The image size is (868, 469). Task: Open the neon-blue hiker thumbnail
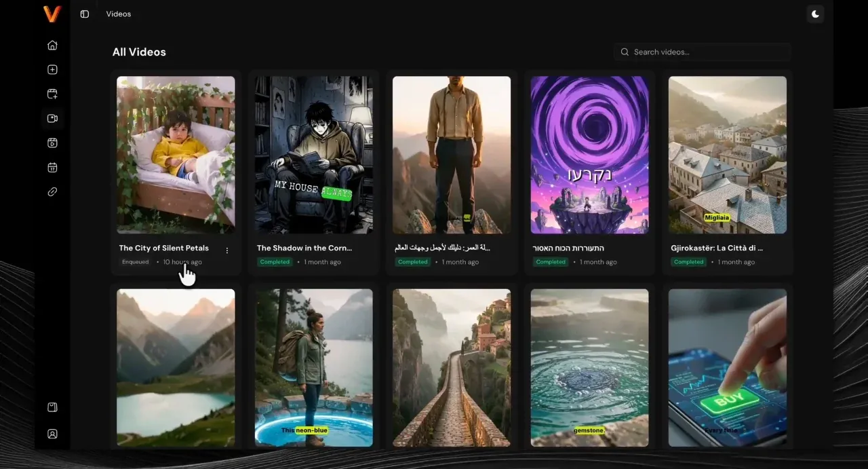point(314,368)
